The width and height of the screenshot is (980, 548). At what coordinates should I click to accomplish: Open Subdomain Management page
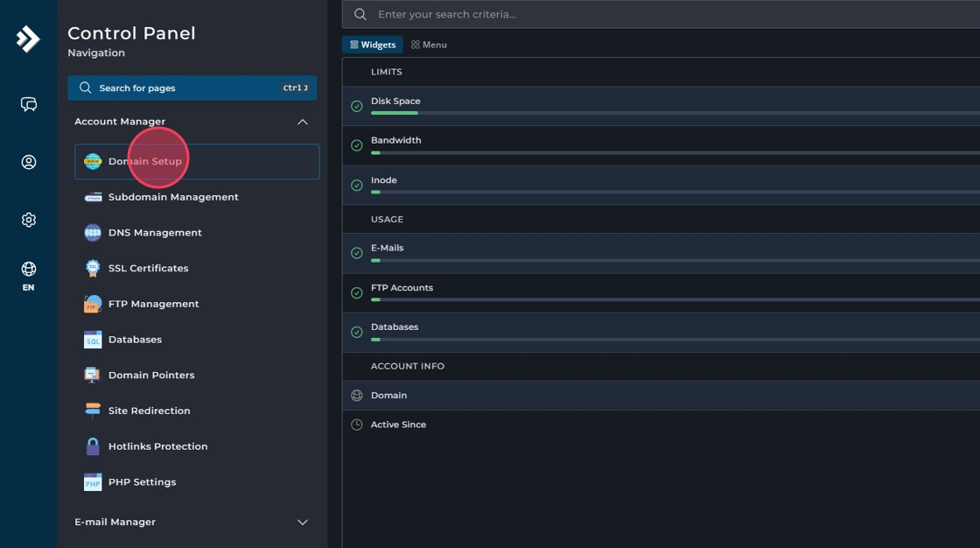[173, 197]
